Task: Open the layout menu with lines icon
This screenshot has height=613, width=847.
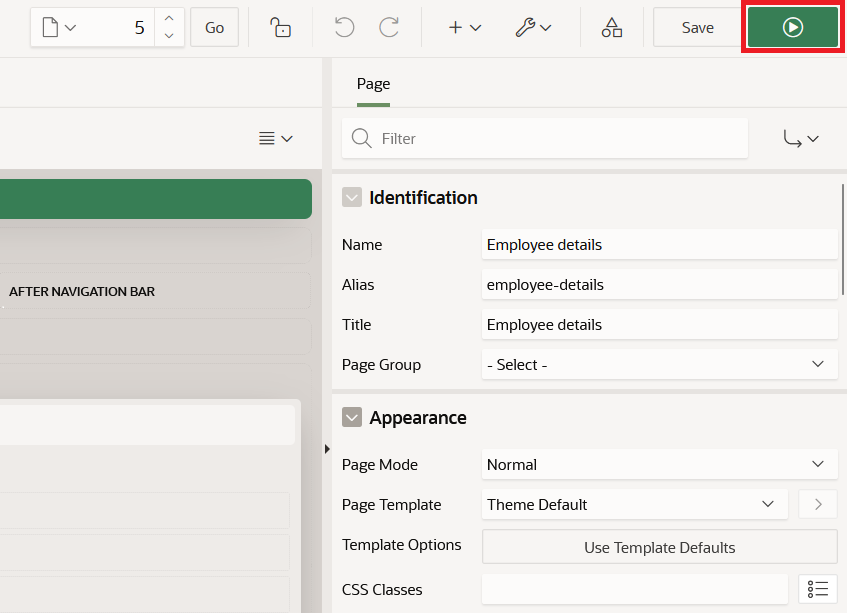Action: pos(275,139)
